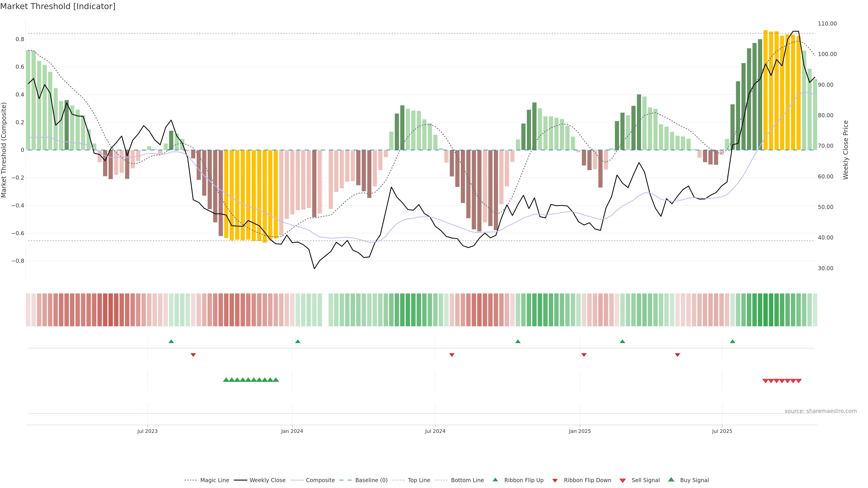
Task: Click the ribbon flip up marker near Jan 2024
Action: pos(297,342)
